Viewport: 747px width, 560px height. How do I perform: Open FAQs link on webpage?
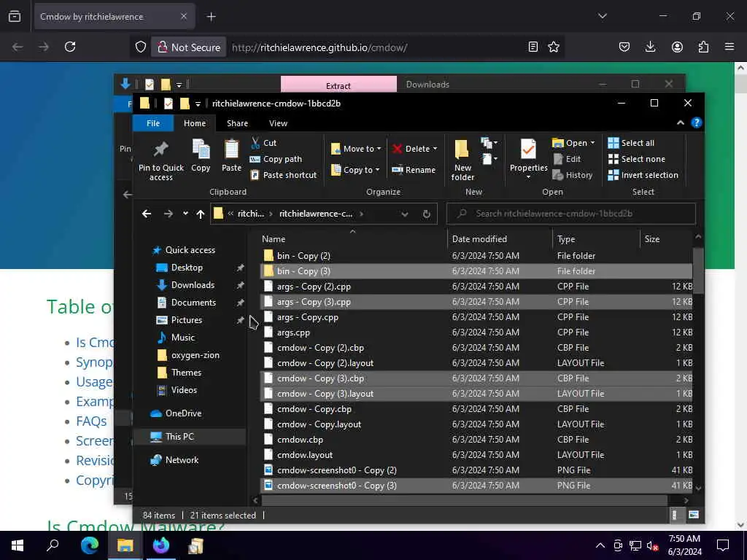(x=91, y=421)
